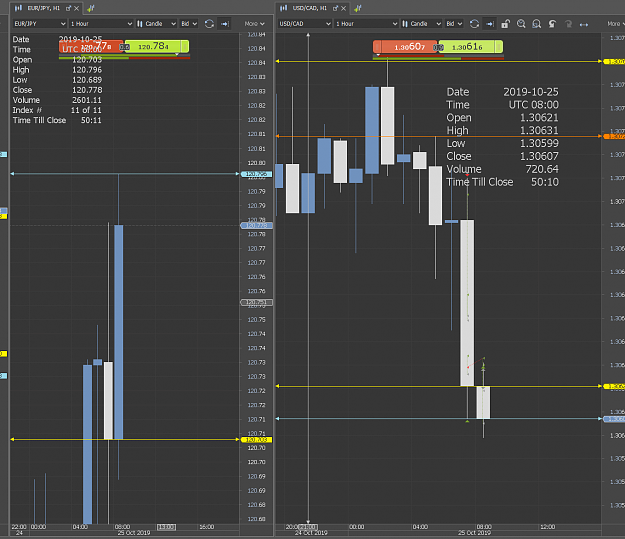Toggle the chart lock icon in USD/CAD toolbar
This screenshot has height=539, width=625.
pos(505,24)
